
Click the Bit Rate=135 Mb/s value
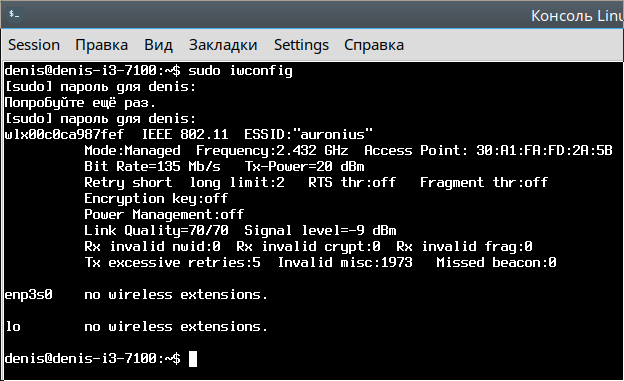point(152,166)
